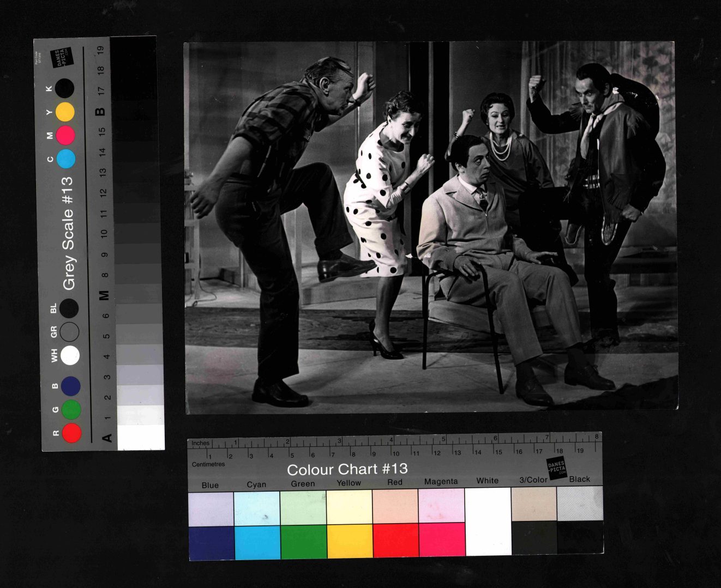Select the green circle labeled G

coord(71,410)
